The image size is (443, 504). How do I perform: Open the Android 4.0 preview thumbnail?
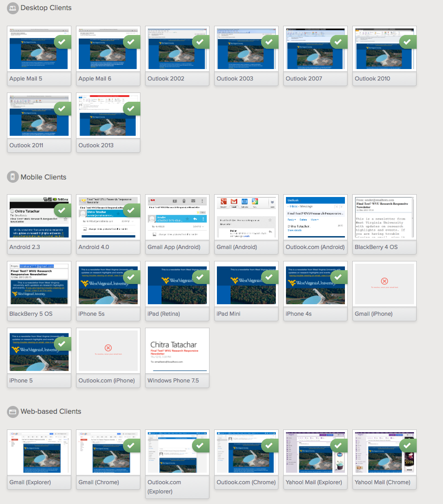pos(108,217)
